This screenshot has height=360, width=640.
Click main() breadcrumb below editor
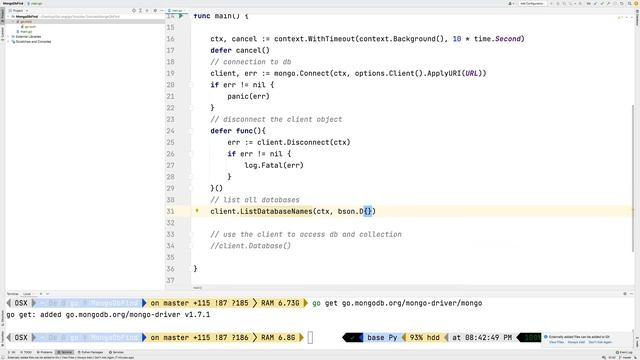click(x=198, y=288)
